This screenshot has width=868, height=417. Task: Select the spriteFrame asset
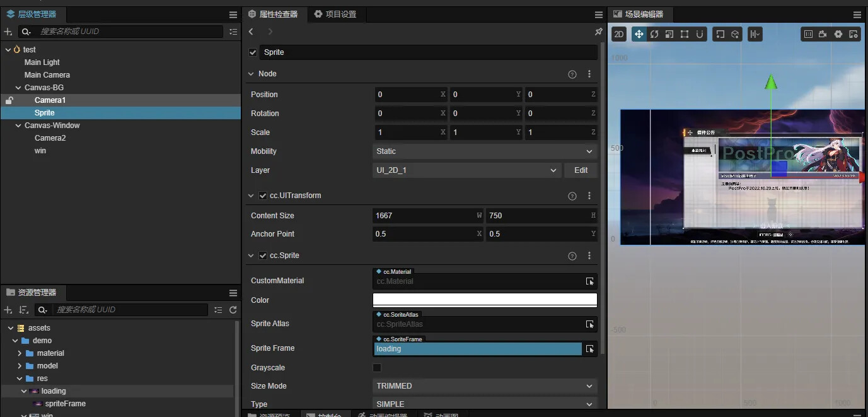pyautogui.click(x=66, y=404)
